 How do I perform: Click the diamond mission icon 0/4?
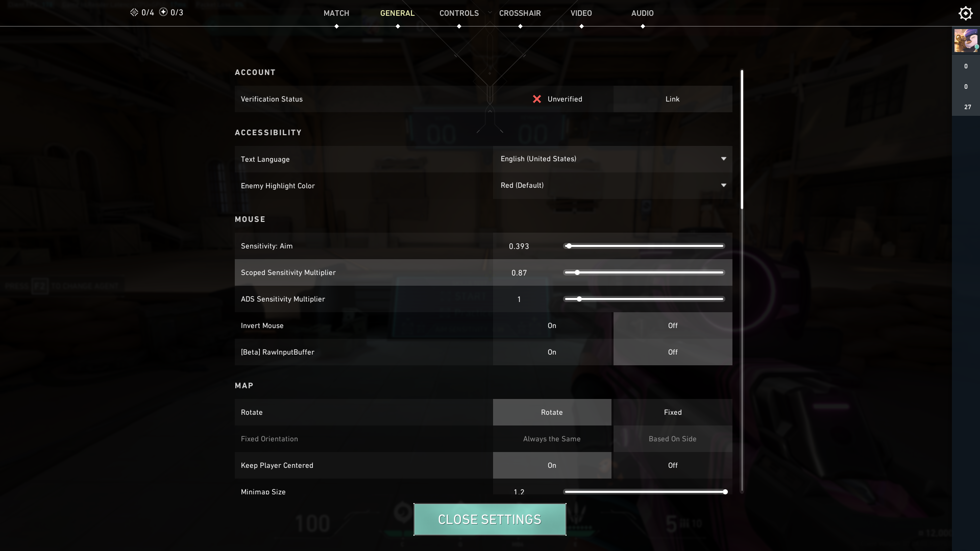132,13
